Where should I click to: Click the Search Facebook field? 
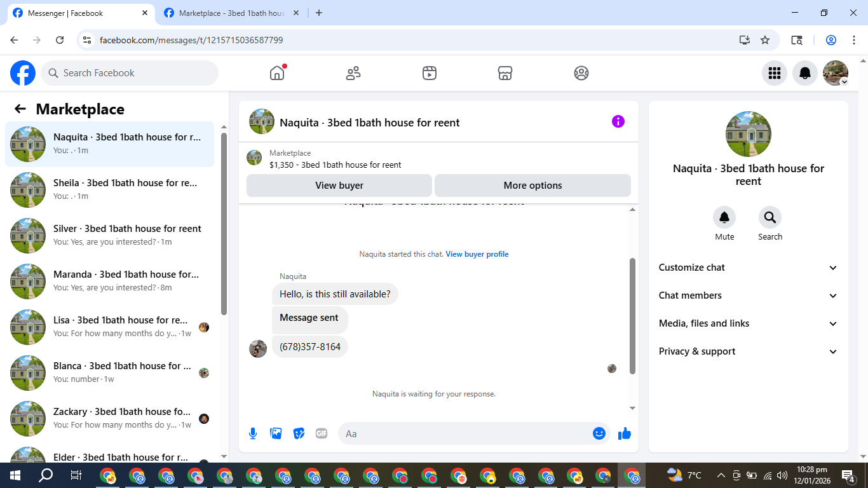point(130,73)
